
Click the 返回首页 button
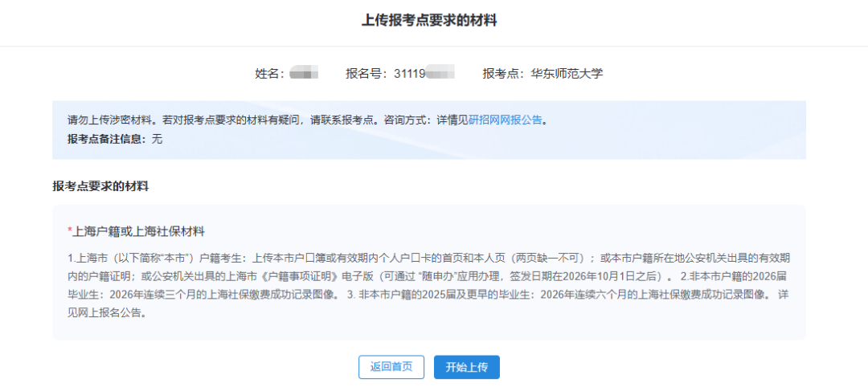(391, 367)
